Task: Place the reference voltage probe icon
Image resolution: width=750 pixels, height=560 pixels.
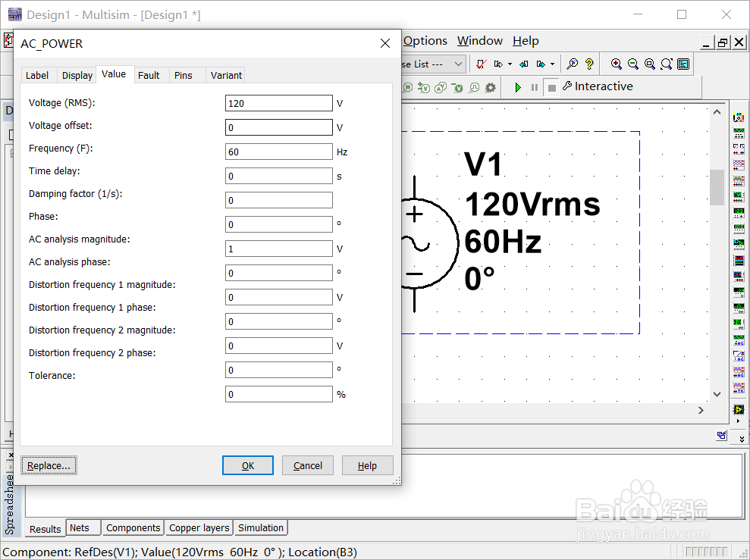Action: [458, 87]
